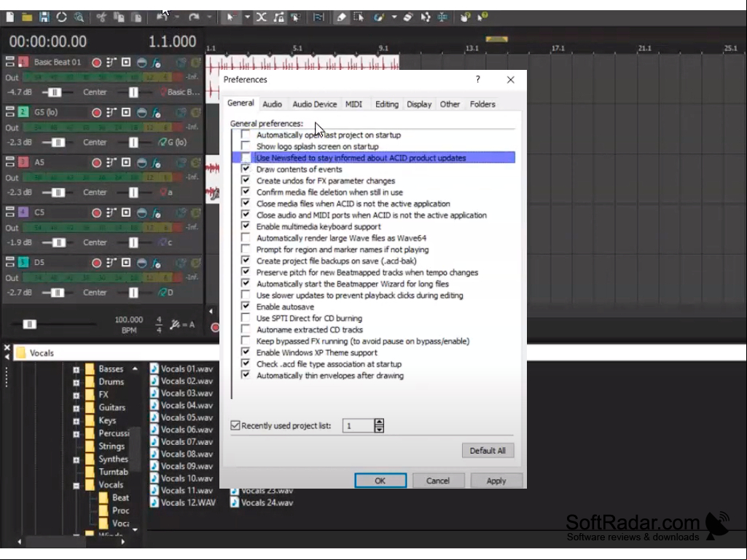
Task: Click record arm on G5 (lo) track
Action: 96,112
